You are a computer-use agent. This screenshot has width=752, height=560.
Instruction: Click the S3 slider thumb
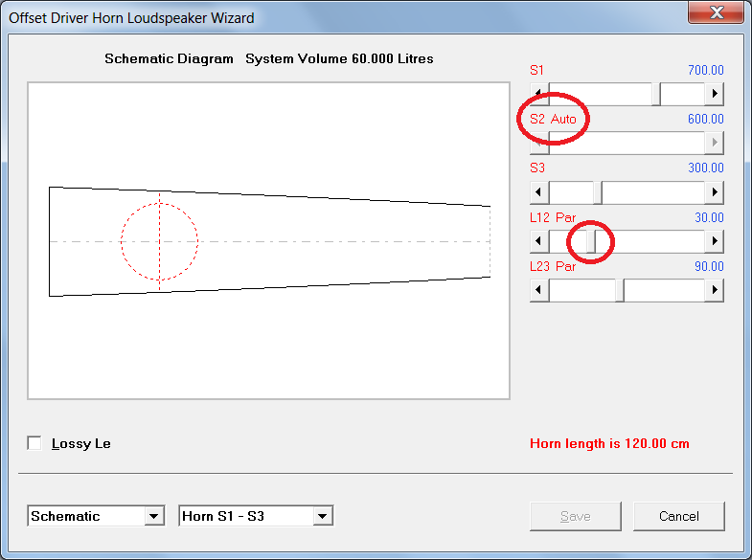(598, 192)
